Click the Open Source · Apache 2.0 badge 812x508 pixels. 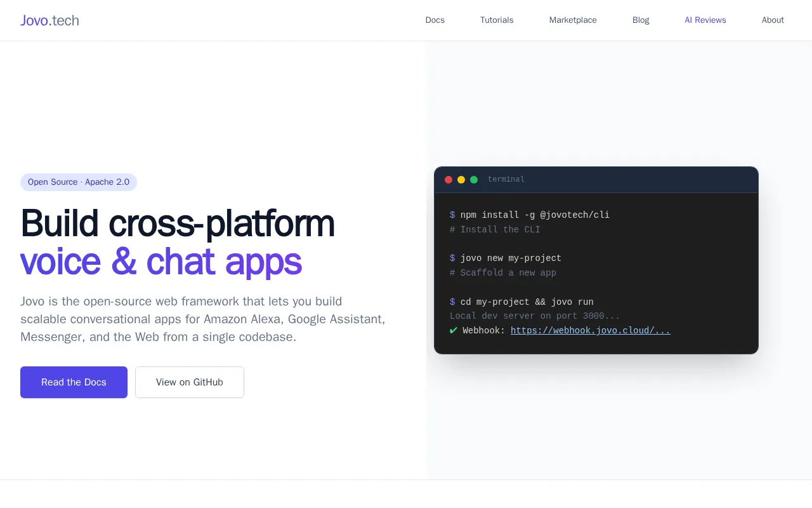(x=79, y=182)
